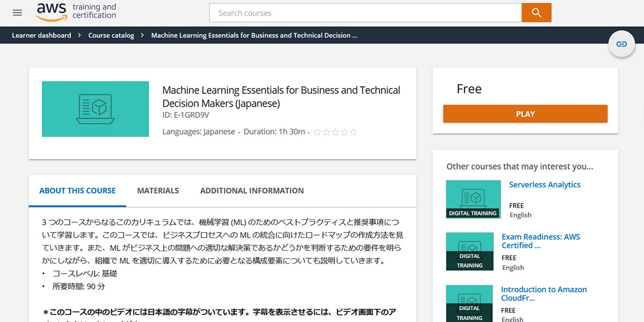The height and width of the screenshot is (322, 644).
Task: Open Introduction to Amazon CloudFr... link
Action: pos(544,294)
